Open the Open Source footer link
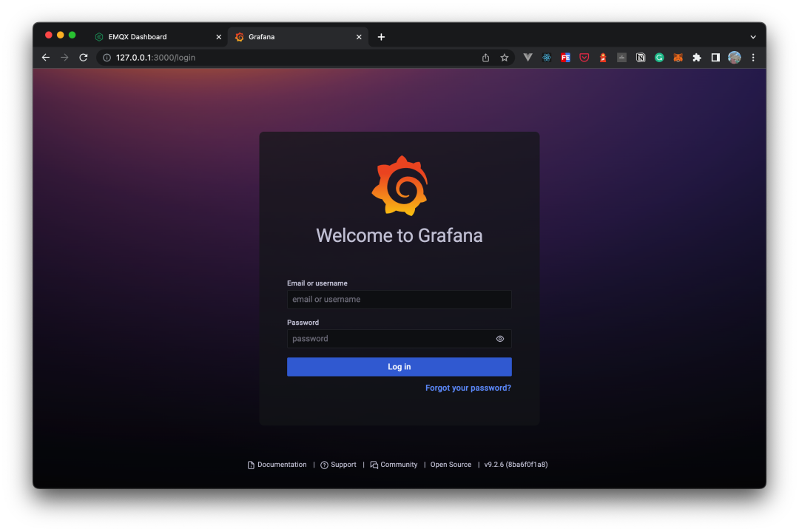Image resolution: width=799 pixels, height=532 pixels. click(451, 465)
